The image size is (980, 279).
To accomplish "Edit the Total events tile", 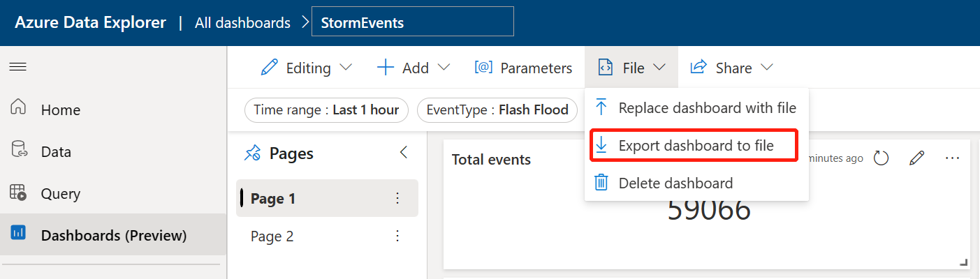I will click(917, 158).
